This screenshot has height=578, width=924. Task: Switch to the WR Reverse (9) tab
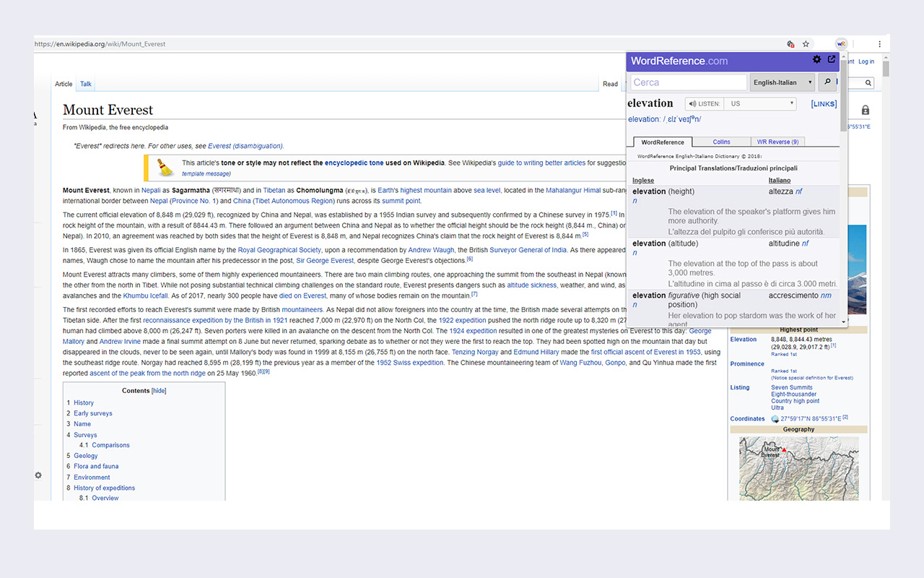(x=777, y=142)
